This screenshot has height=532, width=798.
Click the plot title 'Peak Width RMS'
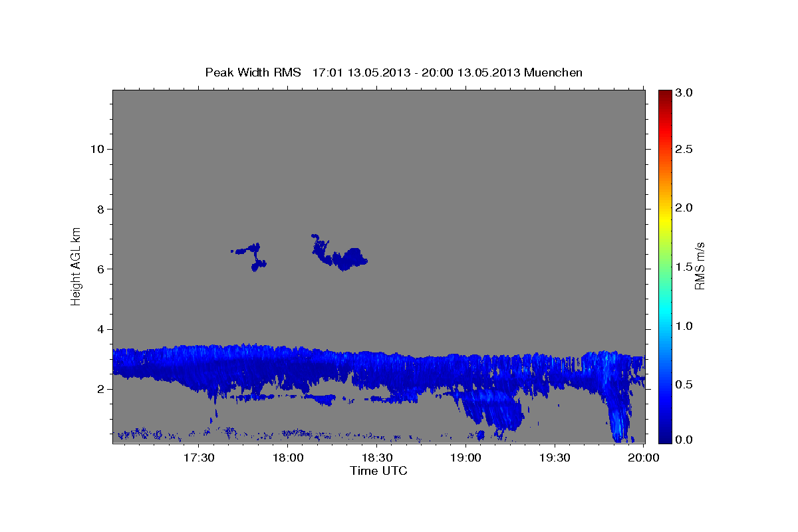click(253, 72)
